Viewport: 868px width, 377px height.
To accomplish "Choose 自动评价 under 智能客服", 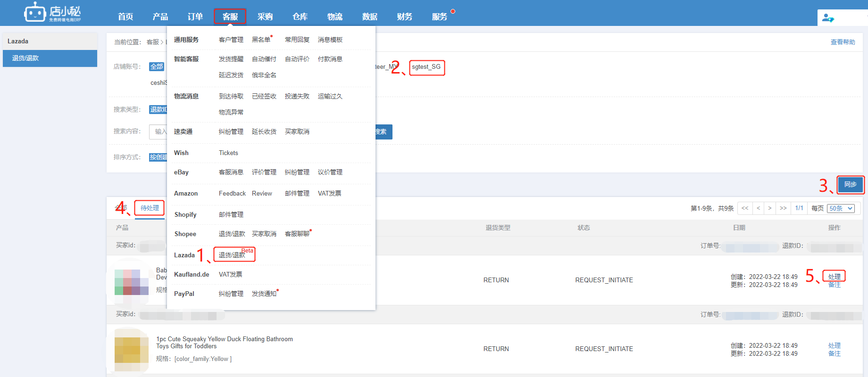I will (x=297, y=59).
